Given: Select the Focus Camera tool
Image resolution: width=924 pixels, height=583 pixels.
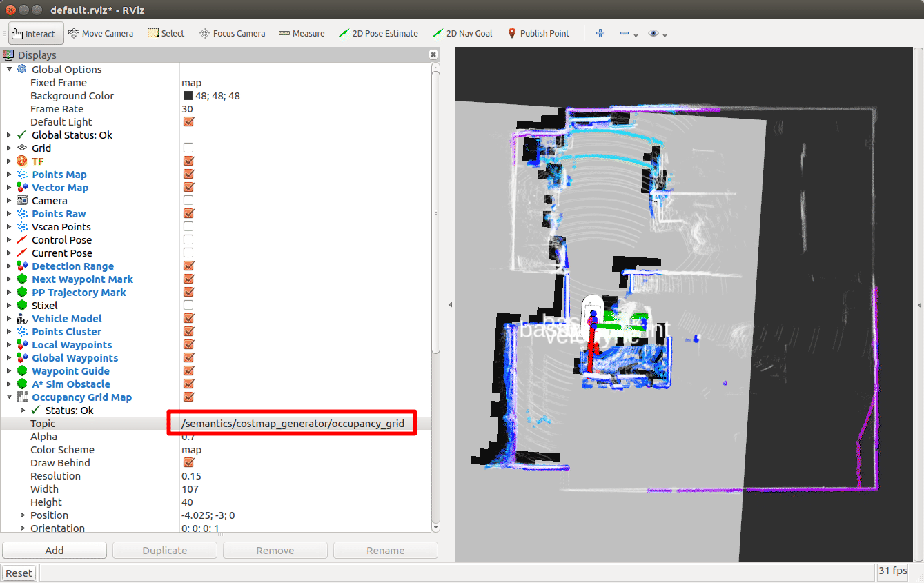Looking at the screenshot, I should (232, 33).
